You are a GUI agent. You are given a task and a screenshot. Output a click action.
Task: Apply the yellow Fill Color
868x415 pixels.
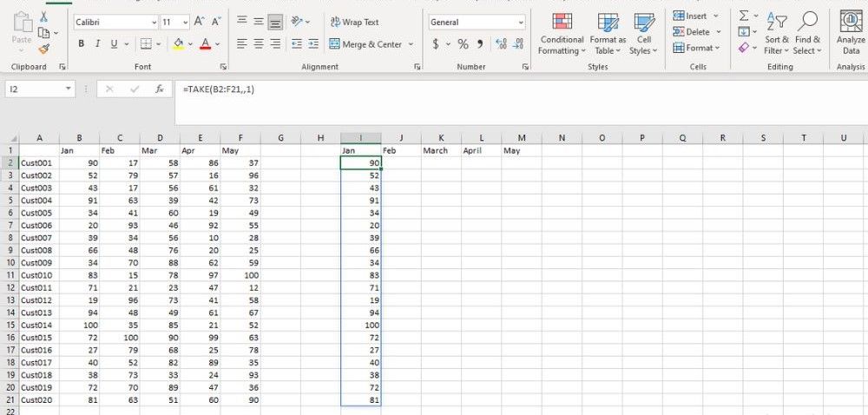[x=178, y=43]
